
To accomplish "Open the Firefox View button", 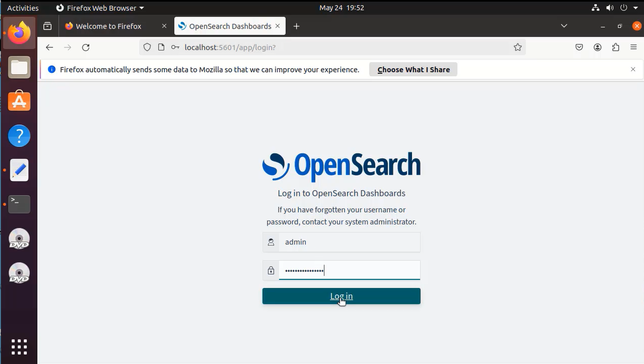I will coord(48,26).
